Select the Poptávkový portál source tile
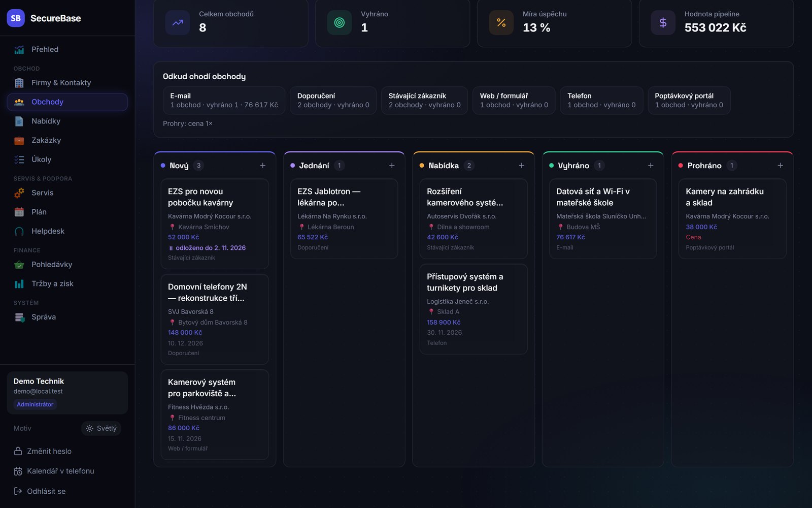Viewport: 812px width, 508px height. point(689,101)
